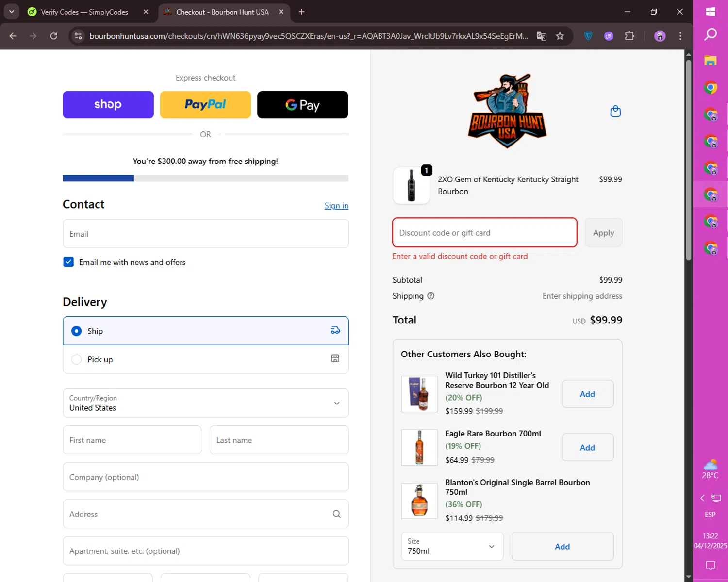Select the Pick up delivery option
The width and height of the screenshot is (728, 582).
[x=205, y=359]
